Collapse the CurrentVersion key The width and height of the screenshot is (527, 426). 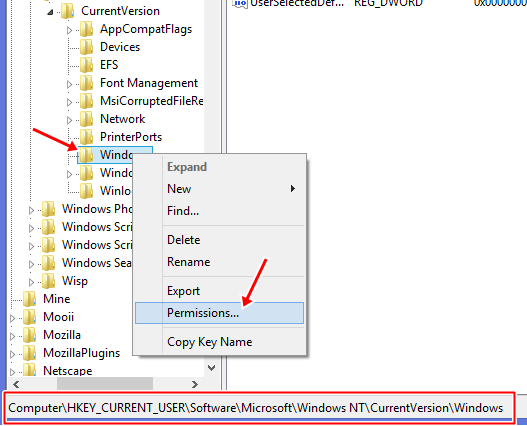coord(50,12)
